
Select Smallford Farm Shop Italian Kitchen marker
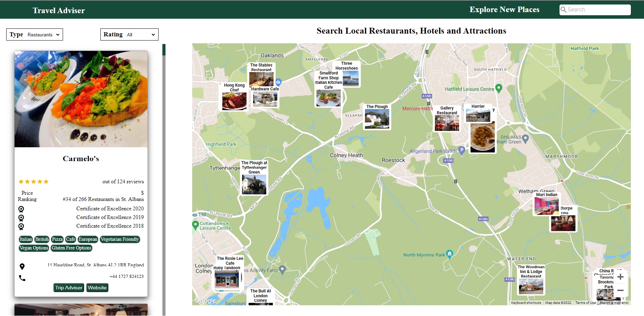click(329, 89)
